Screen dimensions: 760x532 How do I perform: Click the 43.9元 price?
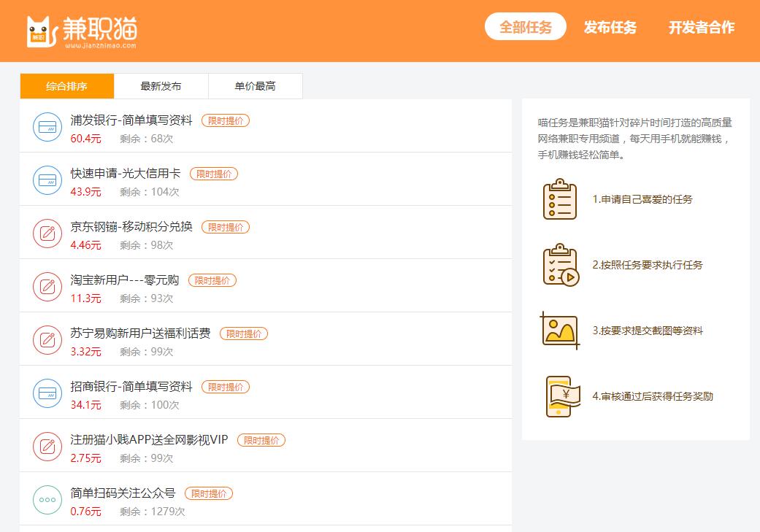(x=86, y=192)
